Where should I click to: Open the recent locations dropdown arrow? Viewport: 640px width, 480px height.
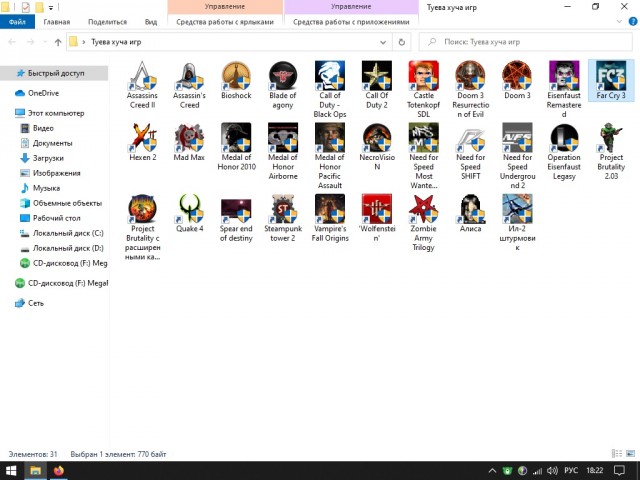coord(45,42)
